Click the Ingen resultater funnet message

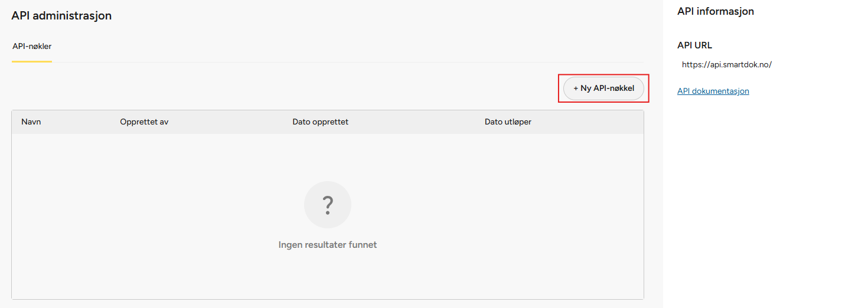pyautogui.click(x=328, y=245)
